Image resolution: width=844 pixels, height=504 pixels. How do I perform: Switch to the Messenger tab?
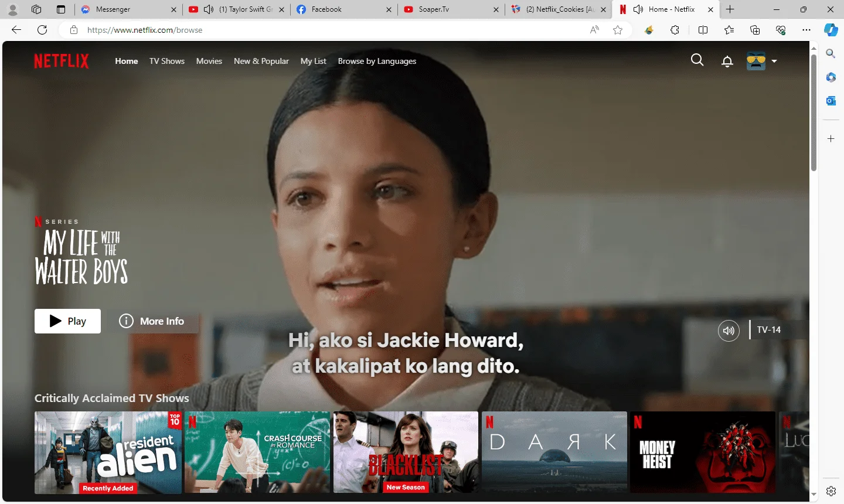[128, 9]
